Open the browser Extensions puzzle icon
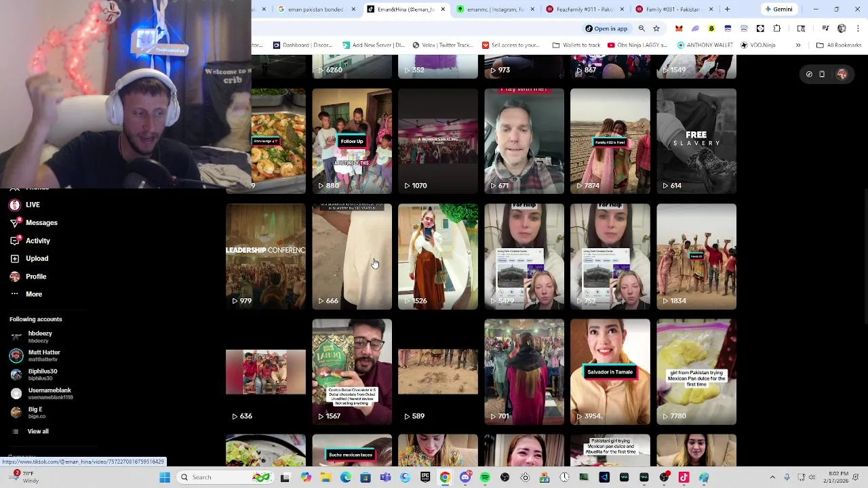 pos(777,28)
